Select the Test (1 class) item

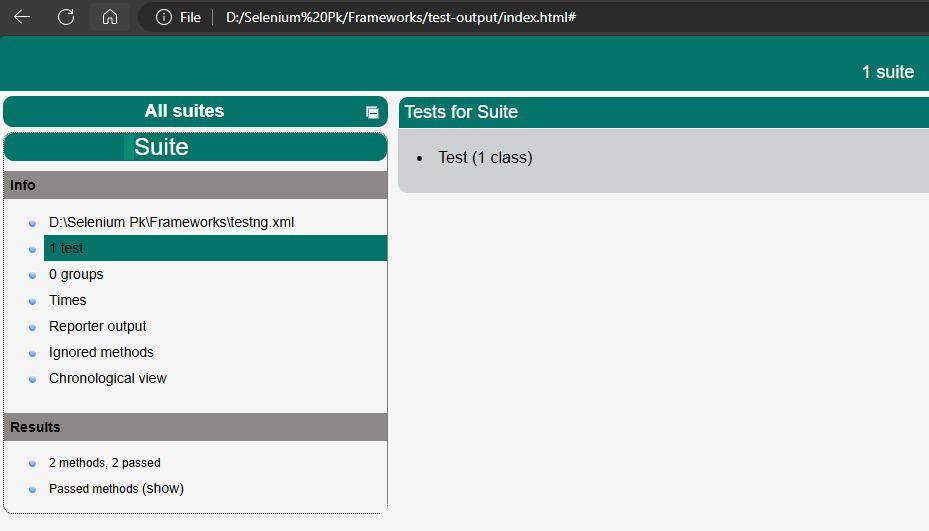click(485, 158)
